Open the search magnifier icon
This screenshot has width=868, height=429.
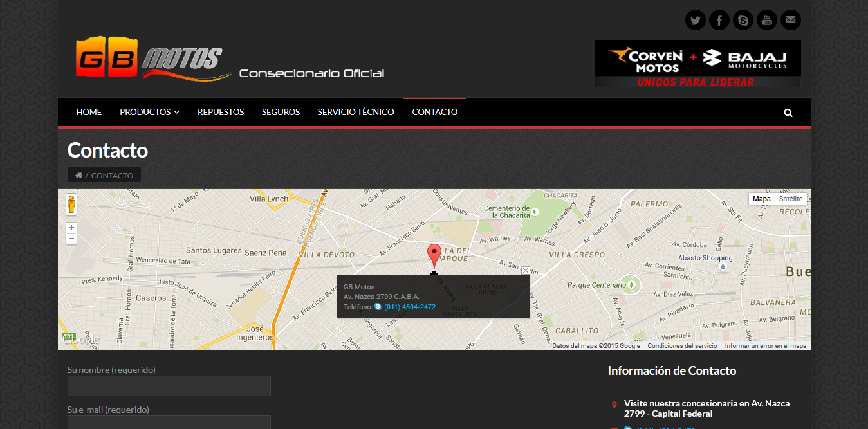pyautogui.click(x=788, y=113)
